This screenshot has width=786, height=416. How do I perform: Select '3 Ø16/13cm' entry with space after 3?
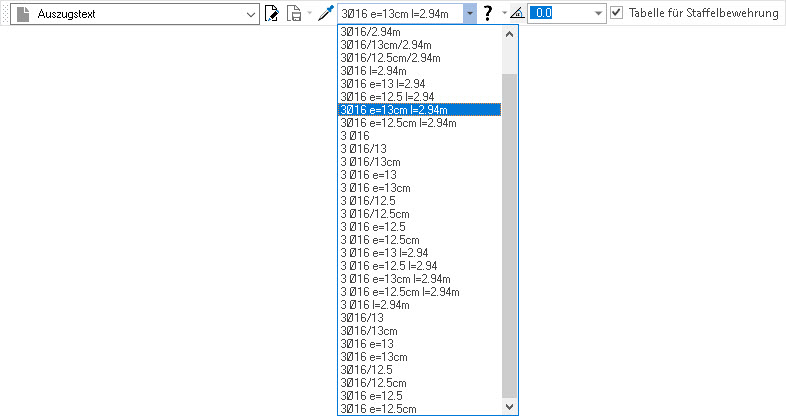coord(420,162)
